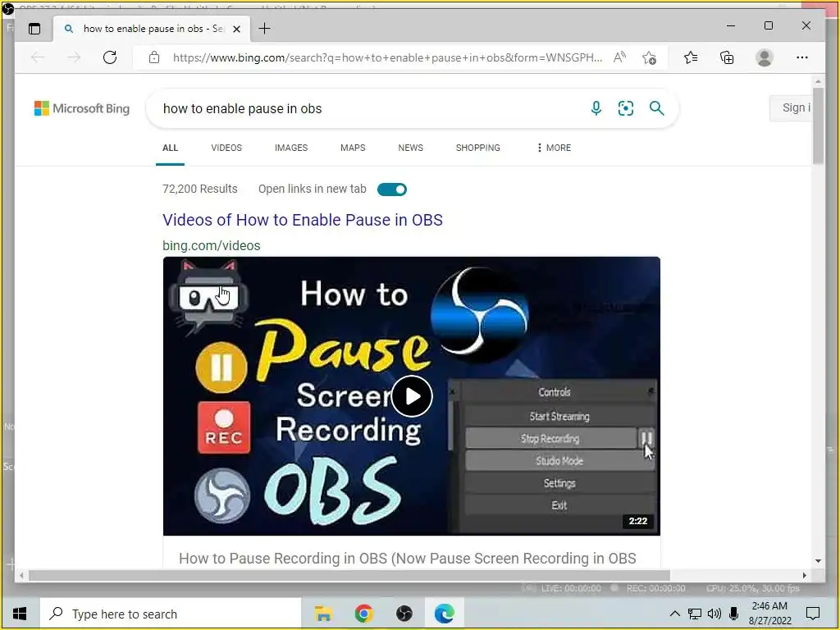Open File Explorer from taskbar
The height and width of the screenshot is (630, 840).
point(323,614)
